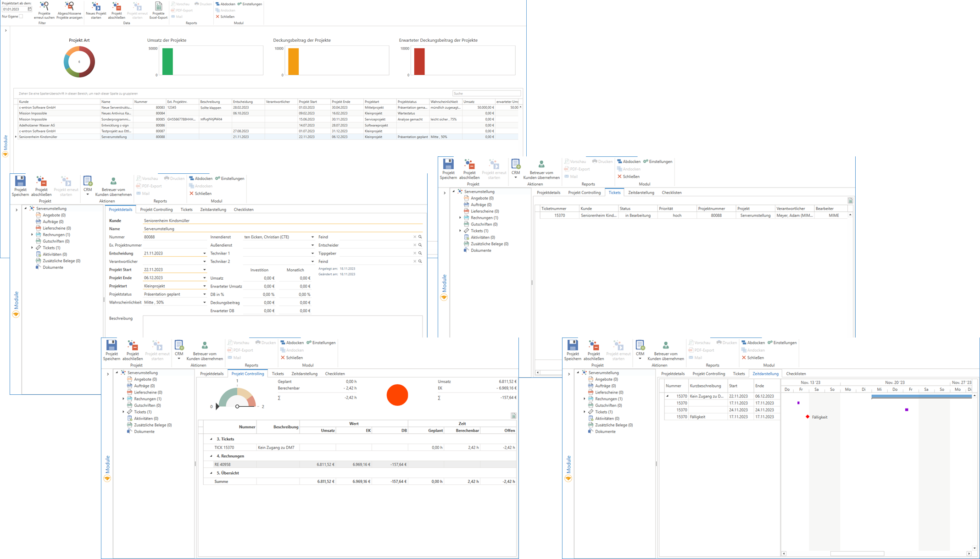This screenshot has height=559, width=980.
Task: Click the red Fälligkeit diamond in the timeline
Action: 807,417
